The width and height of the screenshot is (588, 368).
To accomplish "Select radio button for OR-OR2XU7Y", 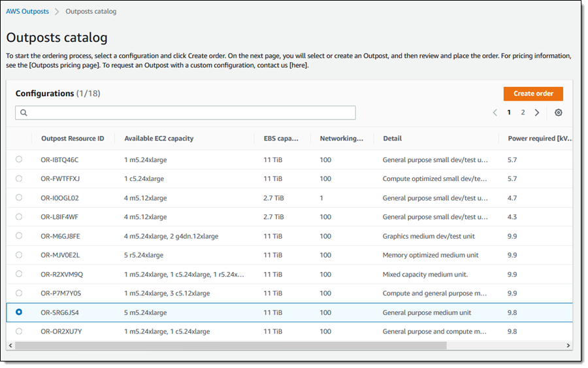I will pos(19,331).
